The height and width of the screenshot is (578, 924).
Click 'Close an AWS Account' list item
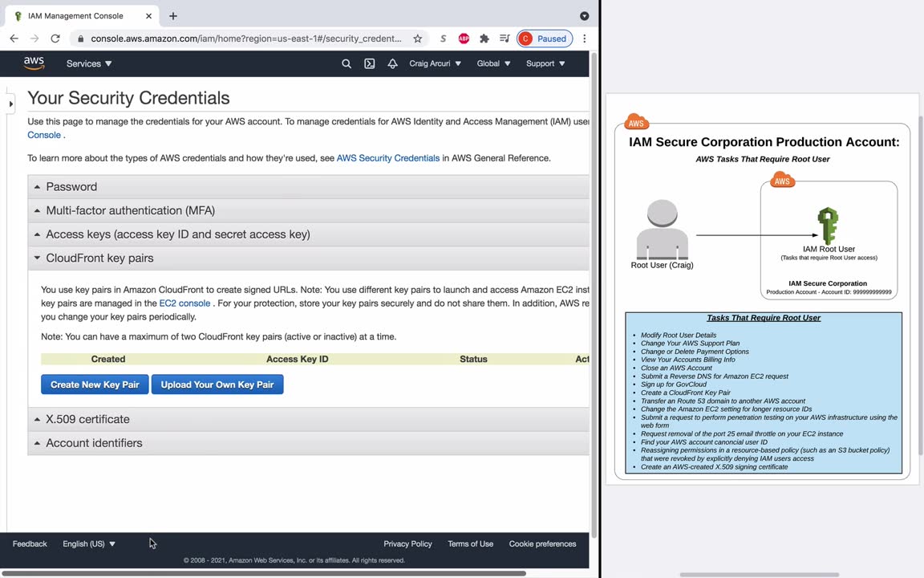pos(676,368)
